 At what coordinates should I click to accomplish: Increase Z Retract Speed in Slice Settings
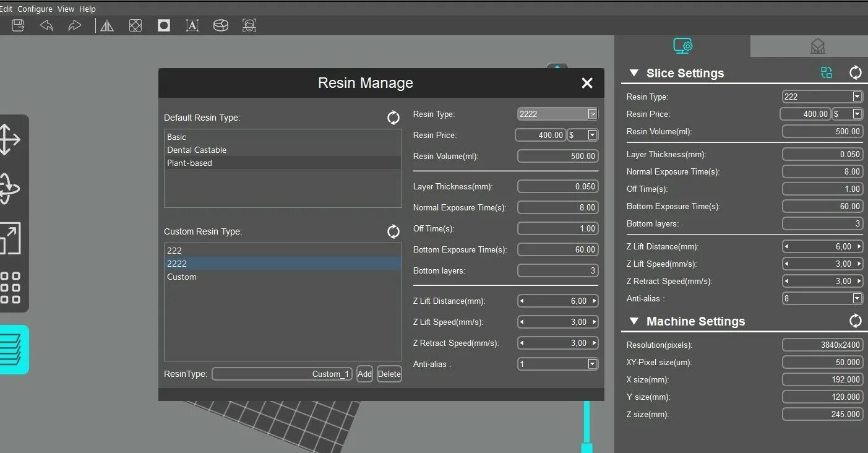click(x=858, y=281)
